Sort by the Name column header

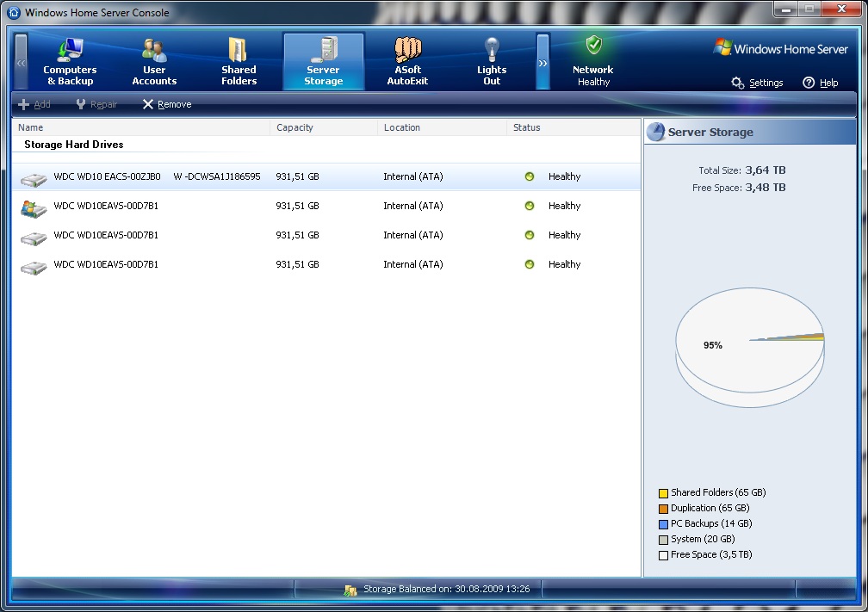(141, 127)
